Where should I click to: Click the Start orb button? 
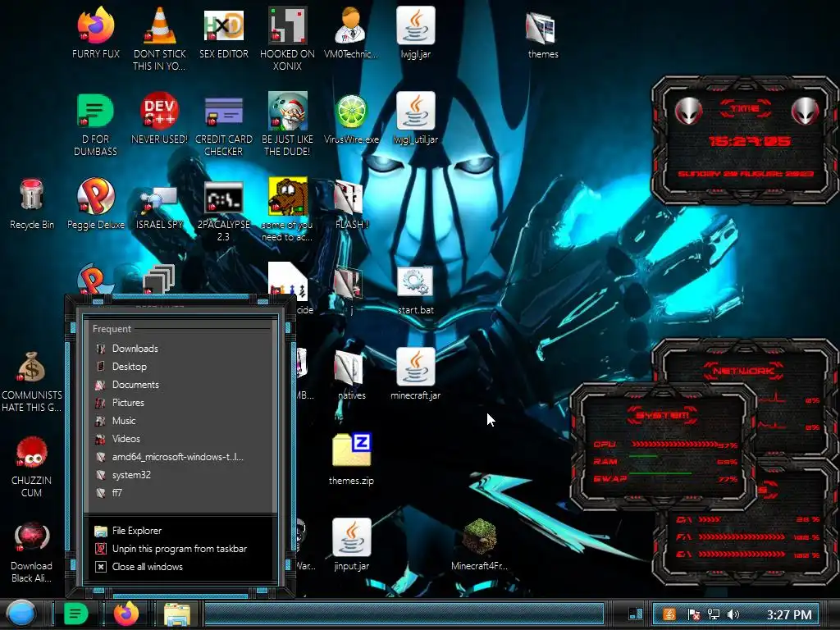(x=21, y=614)
